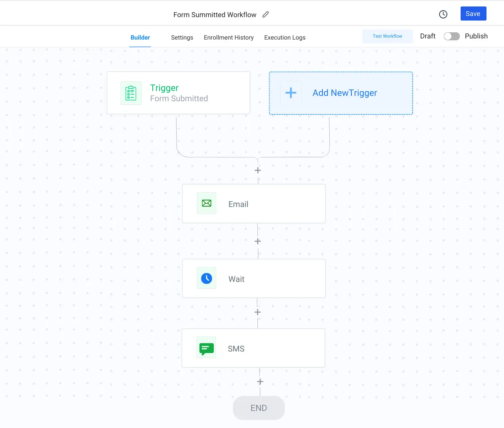This screenshot has width=504, height=428.
Task: Open version history clock icon
Action: click(x=443, y=14)
